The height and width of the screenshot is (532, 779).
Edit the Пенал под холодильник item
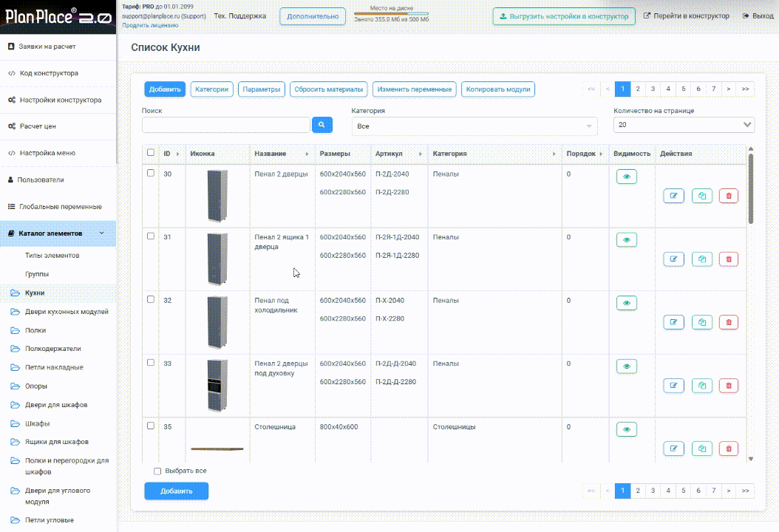[x=673, y=322]
